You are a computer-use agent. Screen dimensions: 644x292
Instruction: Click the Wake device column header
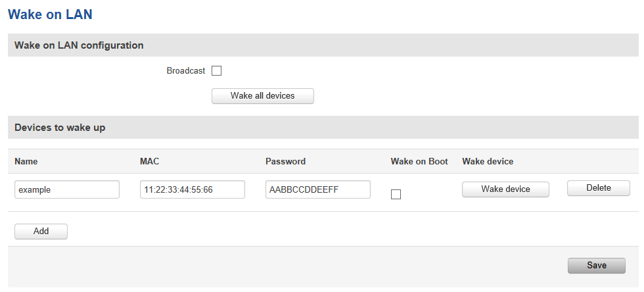(x=488, y=161)
